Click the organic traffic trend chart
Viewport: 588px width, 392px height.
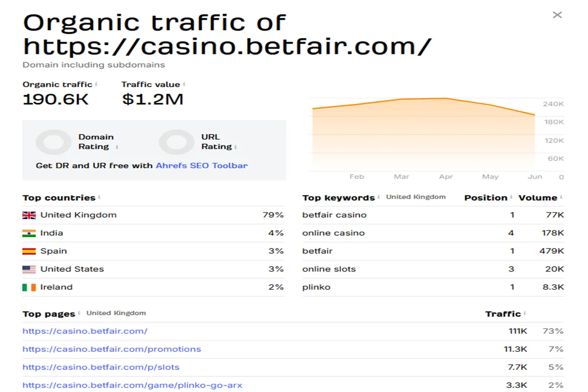pos(423,134)
